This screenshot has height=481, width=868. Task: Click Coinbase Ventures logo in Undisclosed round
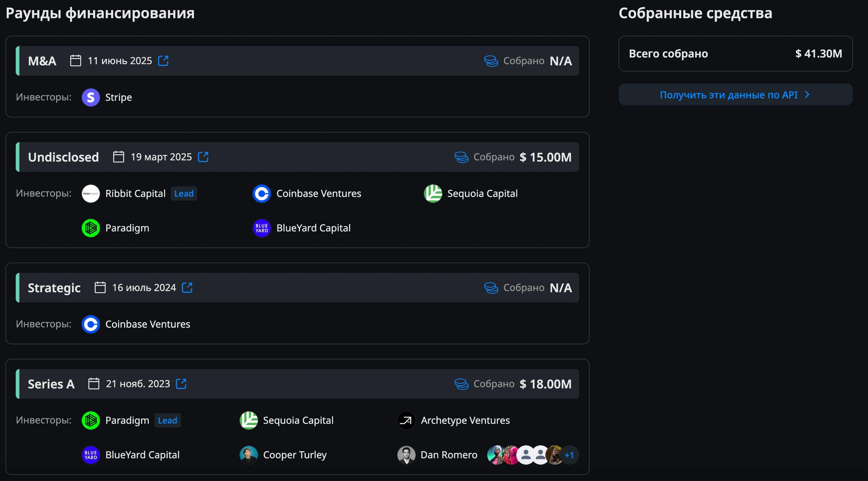click(x=262, y=194)
